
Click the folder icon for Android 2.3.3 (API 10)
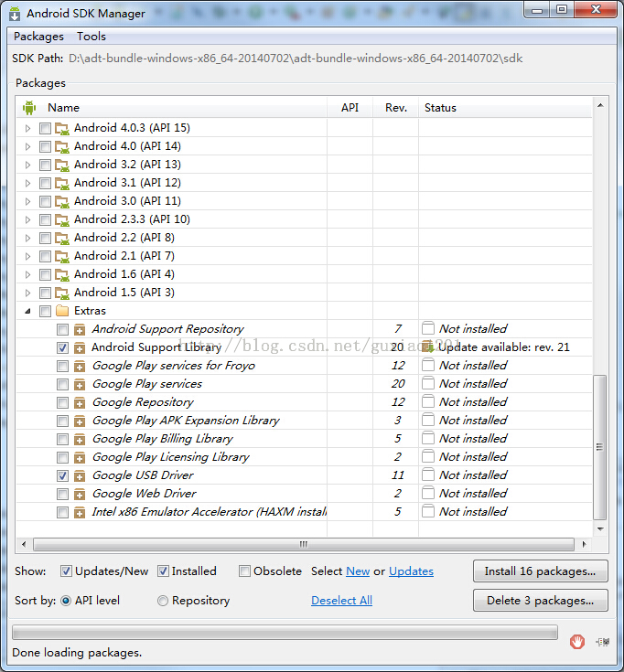point(62,219)
